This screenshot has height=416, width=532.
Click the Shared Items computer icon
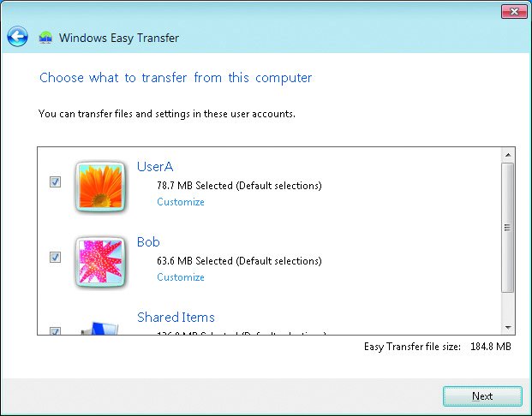pyautogui.click(x=99, y=328)
